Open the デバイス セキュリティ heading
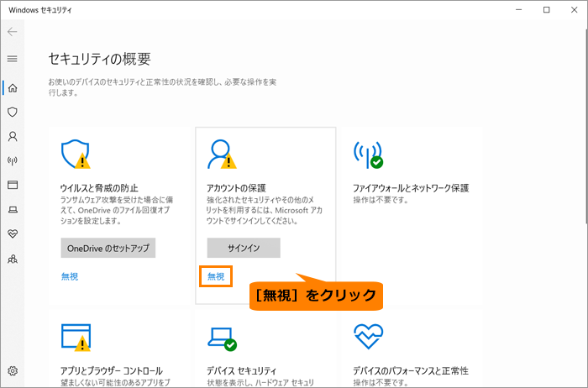588x388 pixels. pyautogui.click(x=242, y=370)
